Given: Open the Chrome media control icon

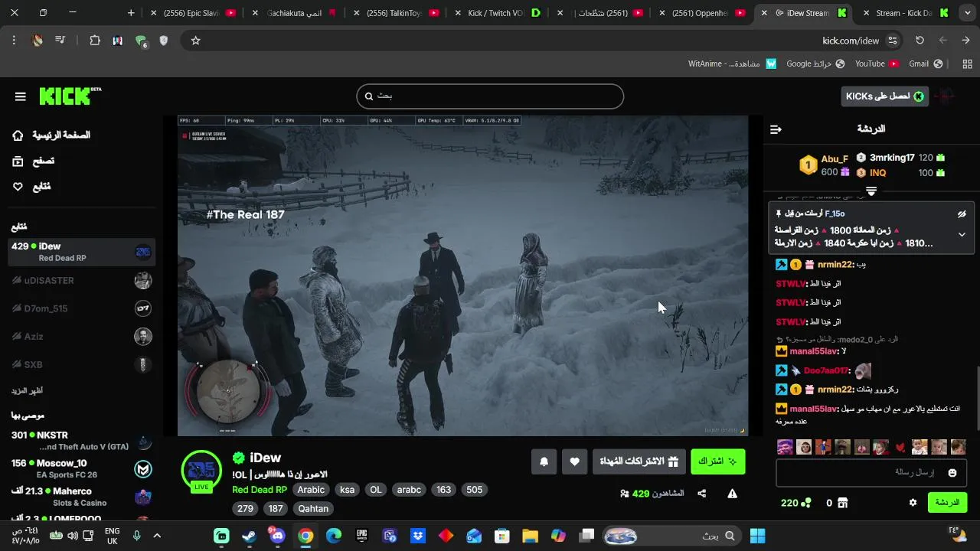Looking at the screenshot, I should click(60, 41).
